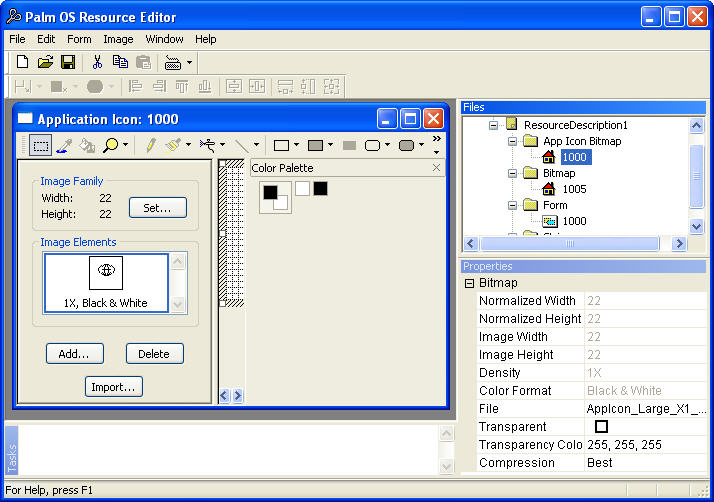This screenshot has width=714, height=502.
Task: Click the align left edges icon
Action: 135,87
